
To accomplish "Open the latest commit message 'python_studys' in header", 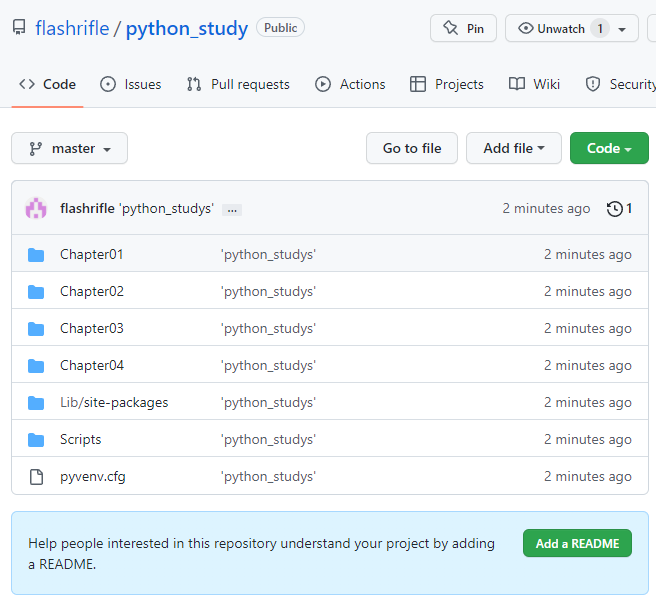I will (x=167, y=208).
